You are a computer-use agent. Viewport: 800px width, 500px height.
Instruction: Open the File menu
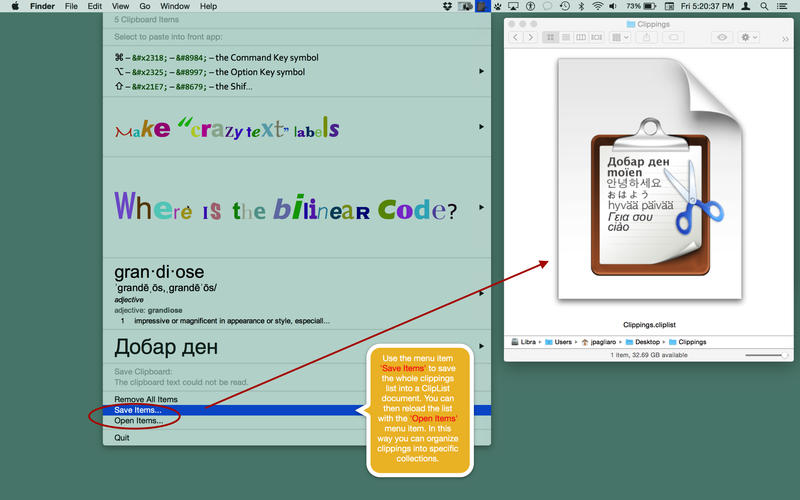(x=71, y=6)
